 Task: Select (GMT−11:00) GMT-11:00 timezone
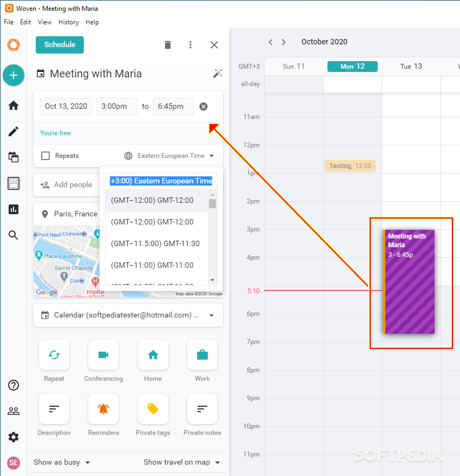coord(156,265)
